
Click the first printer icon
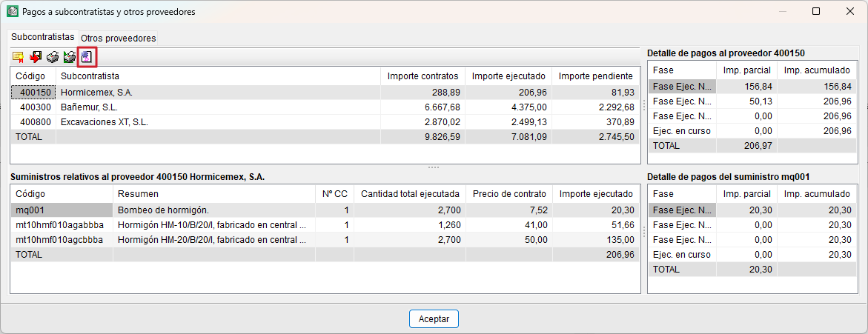(53, 57)
